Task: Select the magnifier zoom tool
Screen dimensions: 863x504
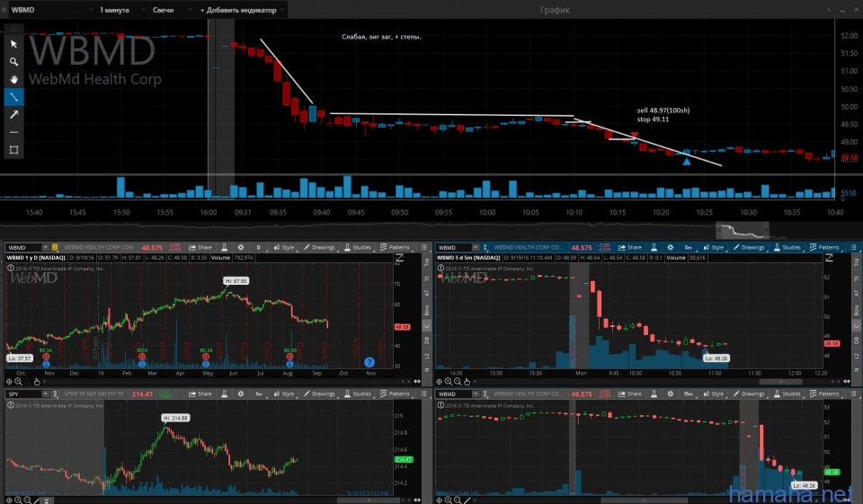Action: point(13,62)
